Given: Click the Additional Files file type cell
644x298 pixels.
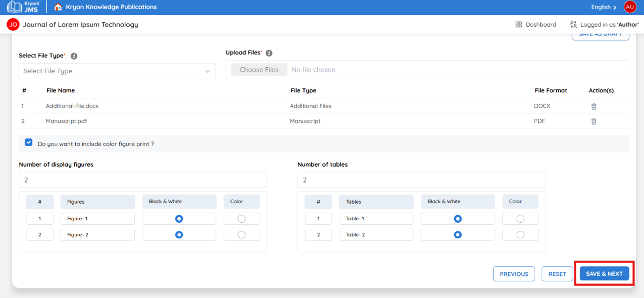Looking at the screenshot, I should click(311, 106).
